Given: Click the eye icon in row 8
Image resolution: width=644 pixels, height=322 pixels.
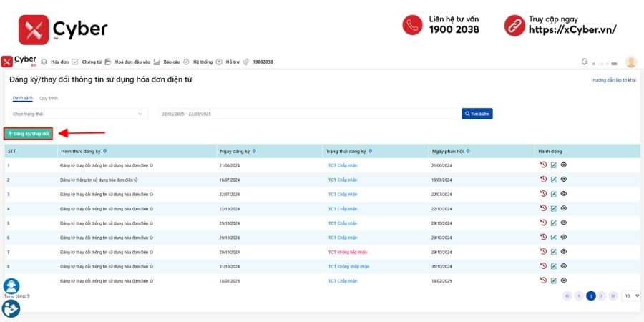Looking at the screenshot, I should (x=564, y=266).
